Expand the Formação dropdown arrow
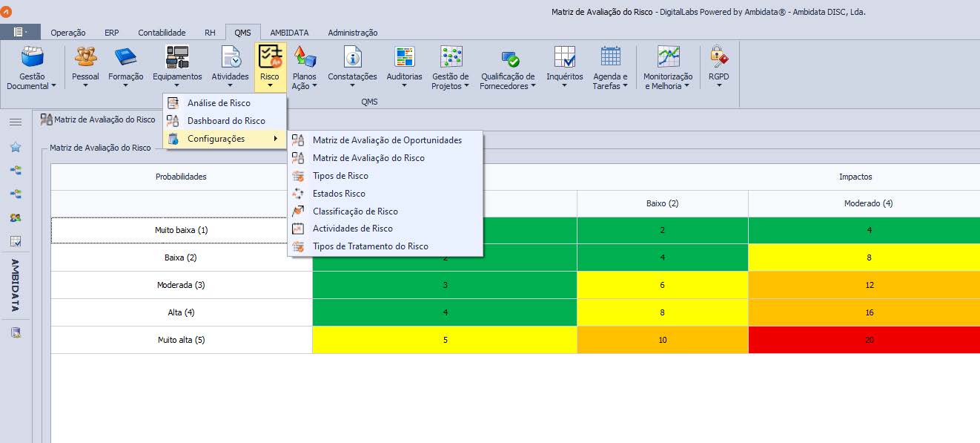The image size is (980, 443). 125,86
